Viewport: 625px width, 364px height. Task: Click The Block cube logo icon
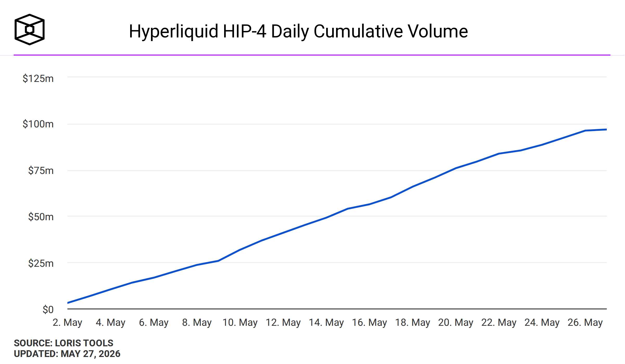[29, 29]
